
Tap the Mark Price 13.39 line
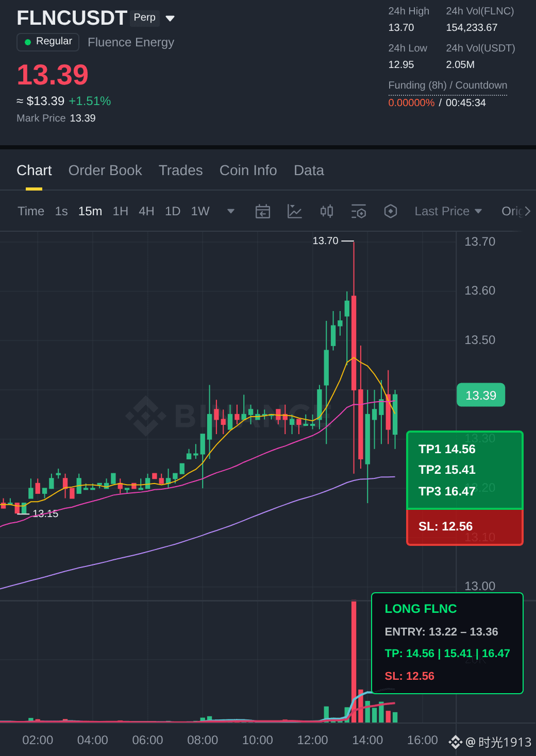coord(56,118)
